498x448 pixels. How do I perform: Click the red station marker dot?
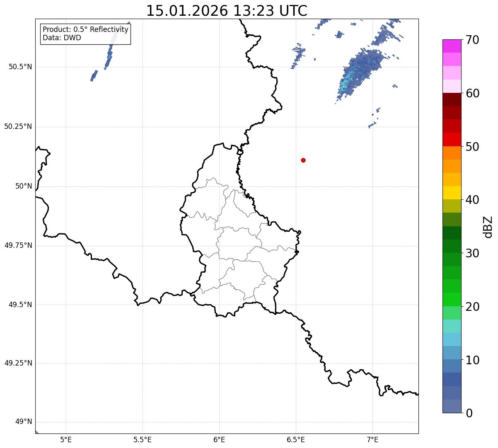[x=303, y=160]
